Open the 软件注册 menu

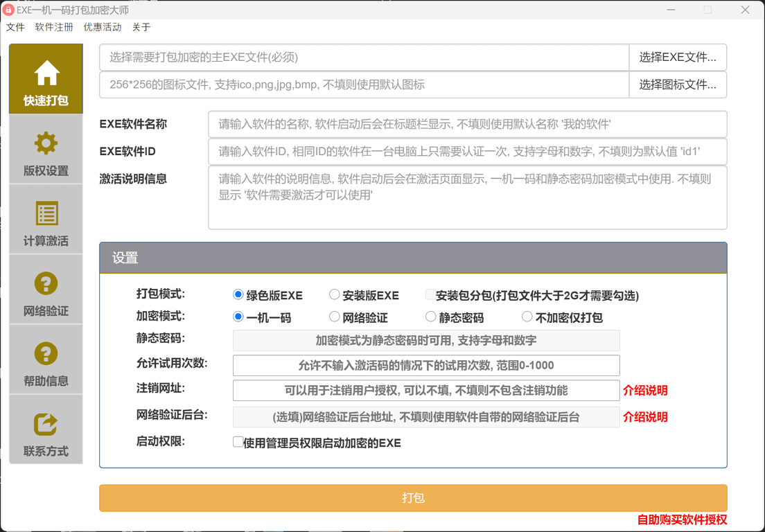click(x=54, y=27)
